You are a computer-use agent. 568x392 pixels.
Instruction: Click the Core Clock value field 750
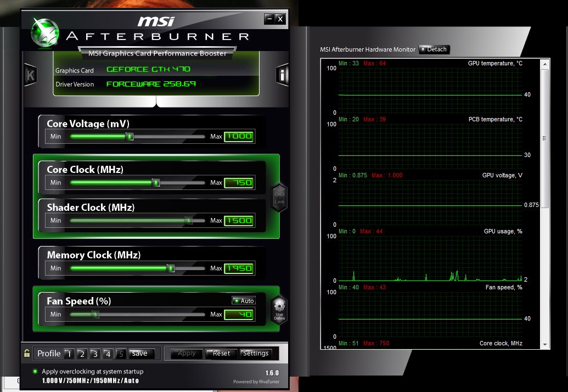[x=239, y=183]
